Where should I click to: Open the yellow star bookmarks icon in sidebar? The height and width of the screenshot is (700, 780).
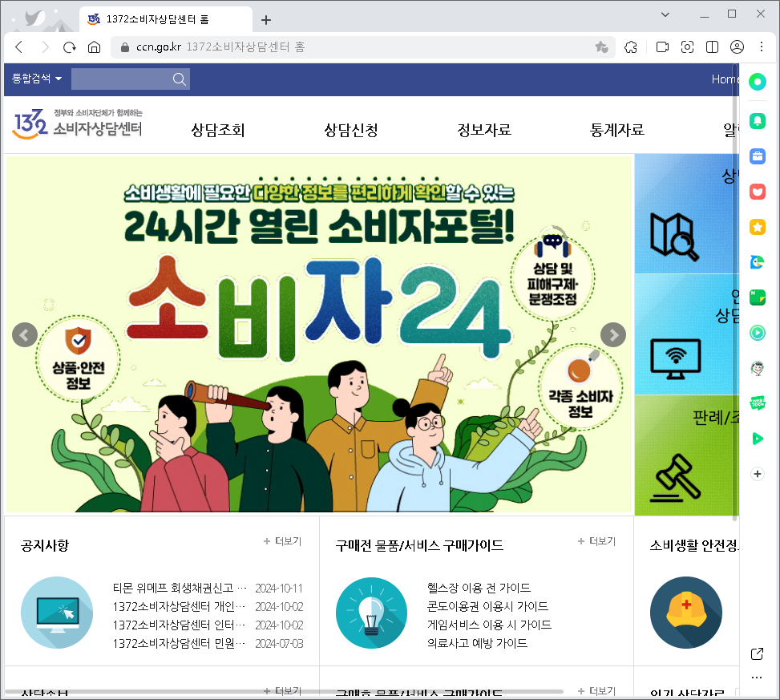[x=757, y=227]
